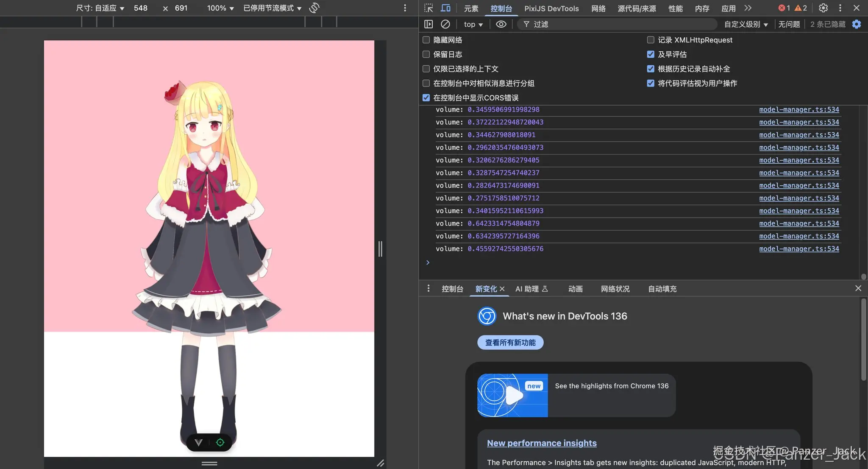Check 记录 XMLHttpRequest option

[x=651, y=39]
